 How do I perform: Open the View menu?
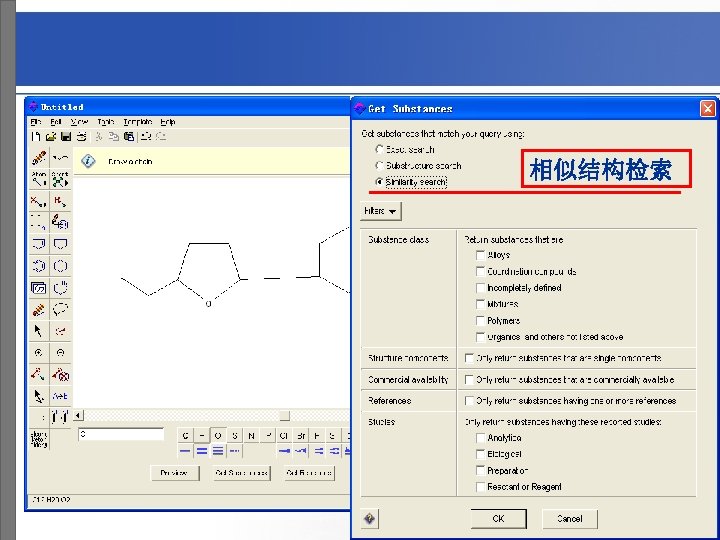coord(79,122)
